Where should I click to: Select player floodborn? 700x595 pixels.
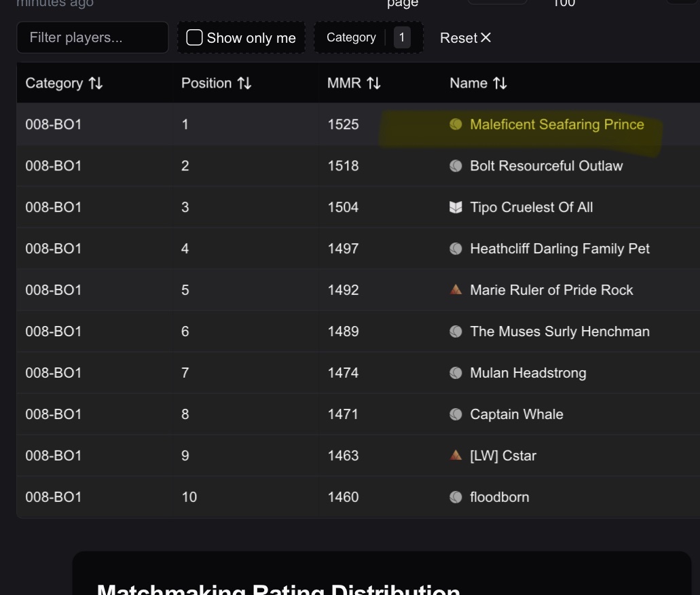500,497
